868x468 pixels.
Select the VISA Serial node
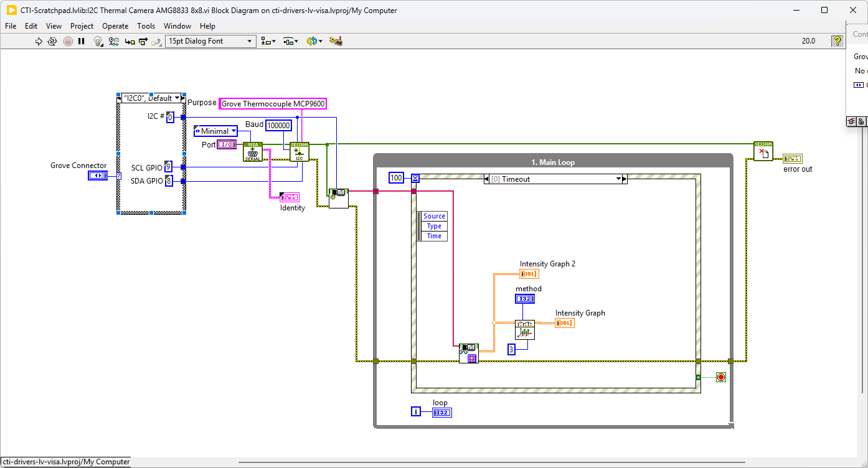point(252,152)
